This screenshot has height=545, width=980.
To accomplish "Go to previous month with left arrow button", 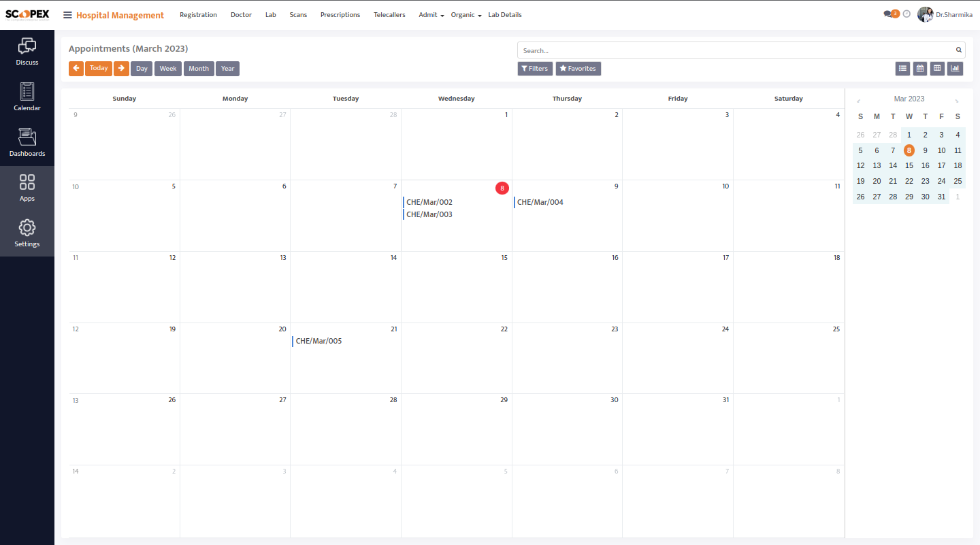I will 76,68.
